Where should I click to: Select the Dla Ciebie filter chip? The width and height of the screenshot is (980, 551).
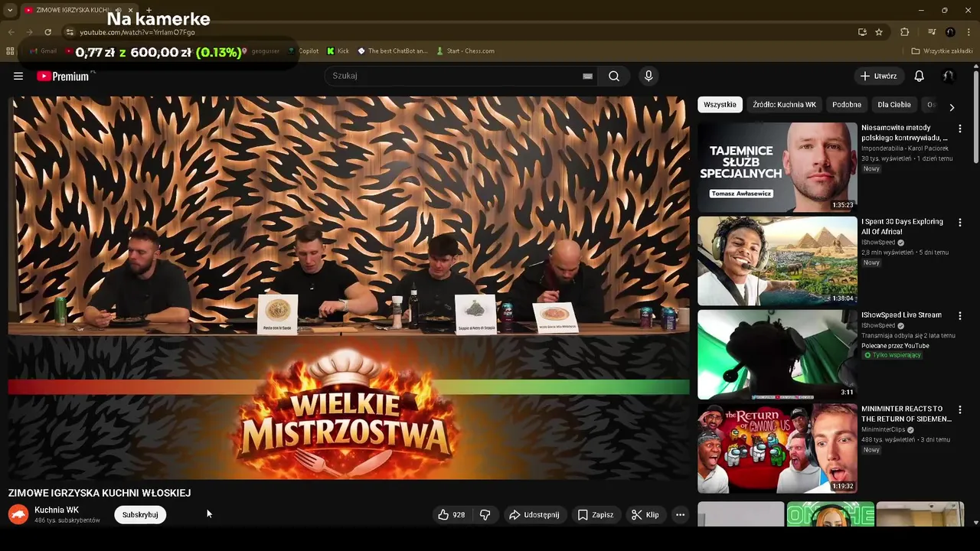[894, 105]
